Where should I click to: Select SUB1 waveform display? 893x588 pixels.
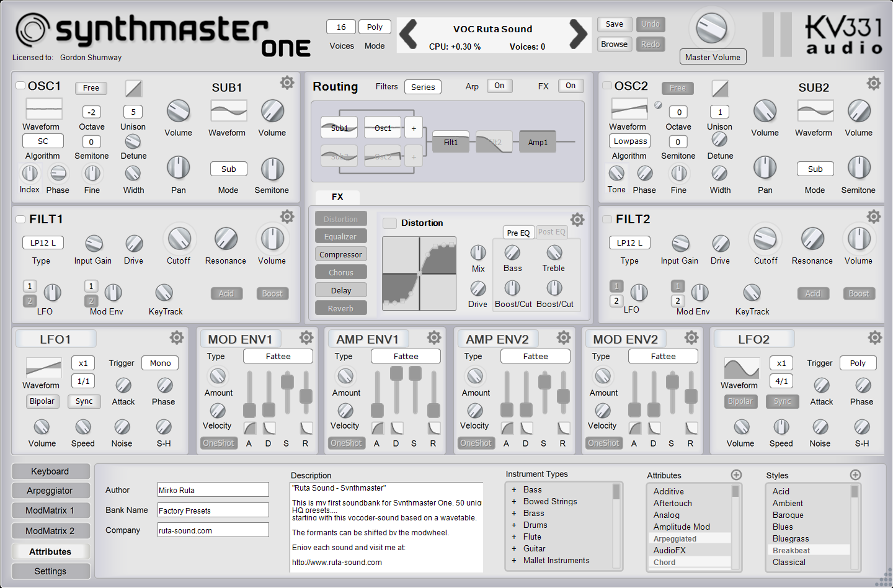(229, 111)
